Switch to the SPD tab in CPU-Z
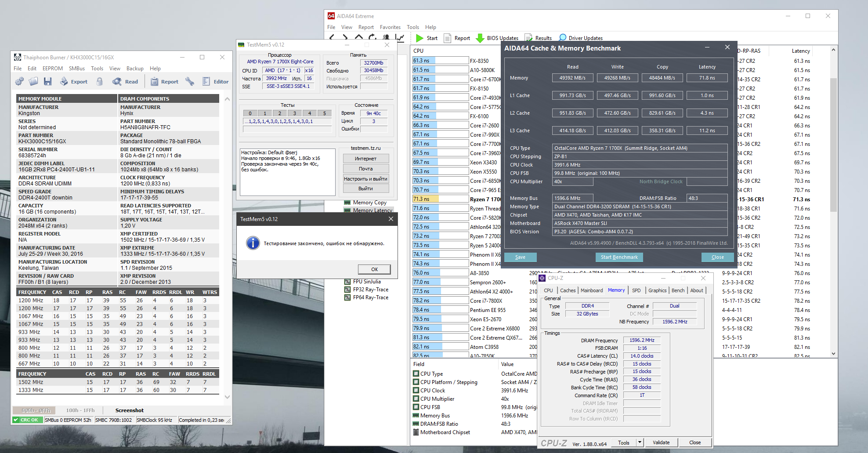The image size is (868, 453). 636,290
